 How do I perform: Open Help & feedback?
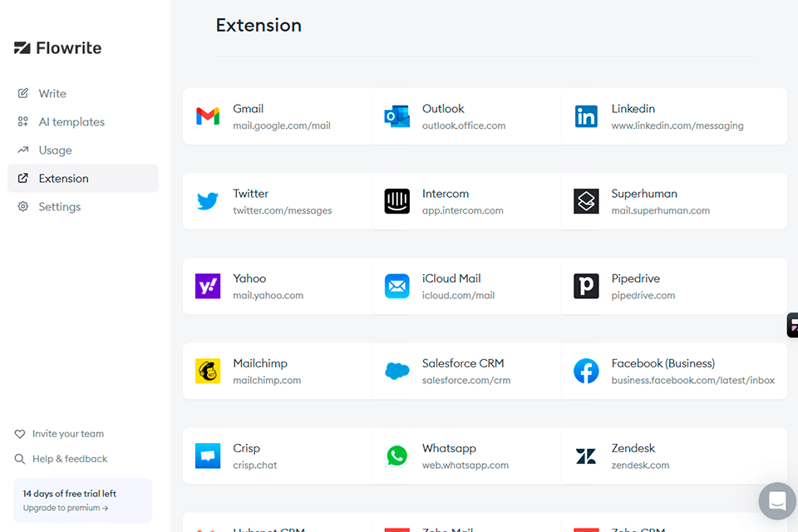pos(70,459)
